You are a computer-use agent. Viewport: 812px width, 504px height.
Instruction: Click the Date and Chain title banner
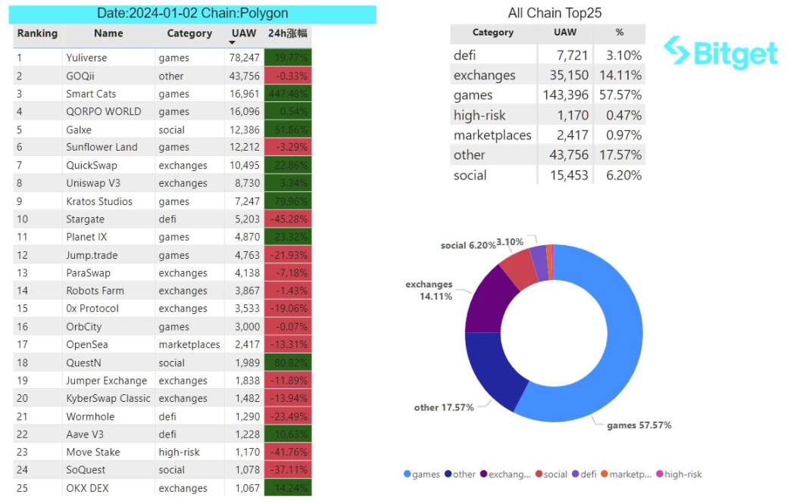point(193,14)
